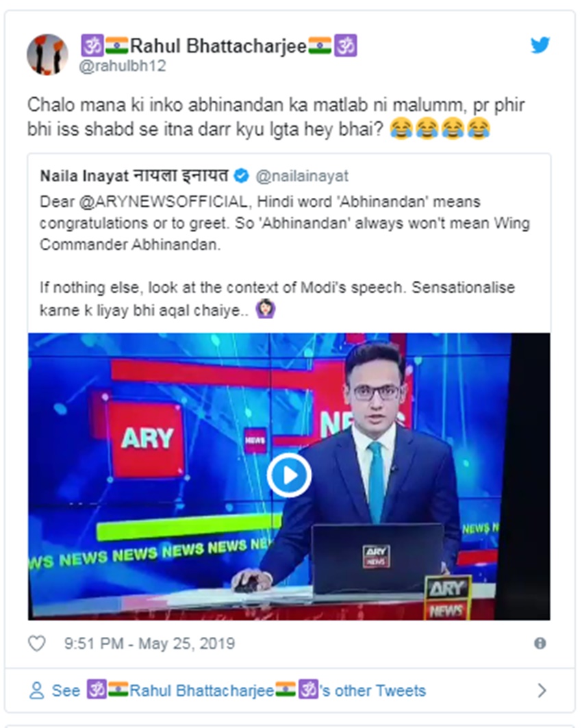
Task: Open Rahul Bhattacharjee display name
Action: [x=219, y=46]
